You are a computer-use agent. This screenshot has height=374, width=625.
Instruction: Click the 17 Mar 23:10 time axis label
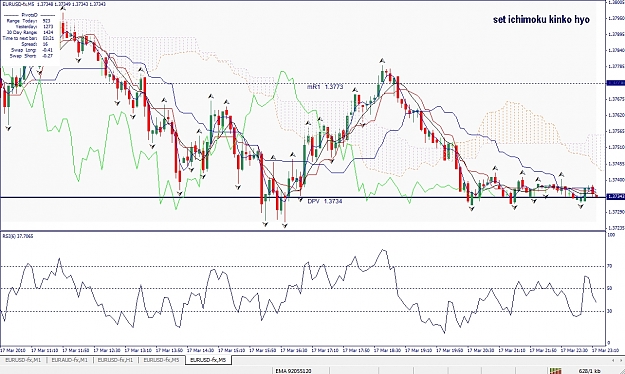click(605, 350)
